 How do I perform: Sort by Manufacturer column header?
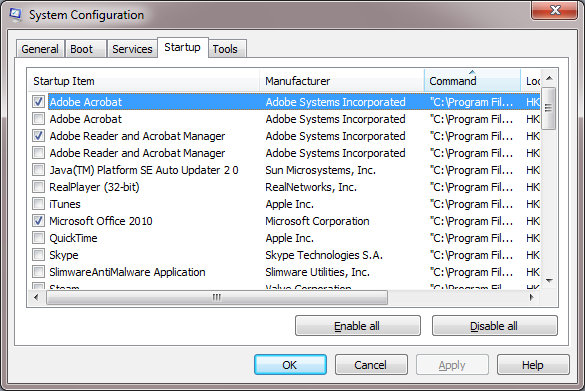(342, 81)
